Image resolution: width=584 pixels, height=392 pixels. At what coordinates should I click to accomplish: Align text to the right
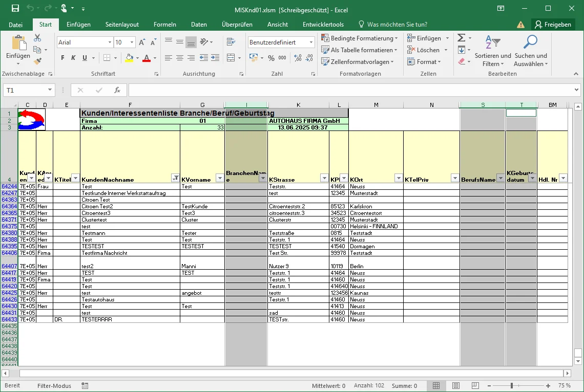point(191,58)
